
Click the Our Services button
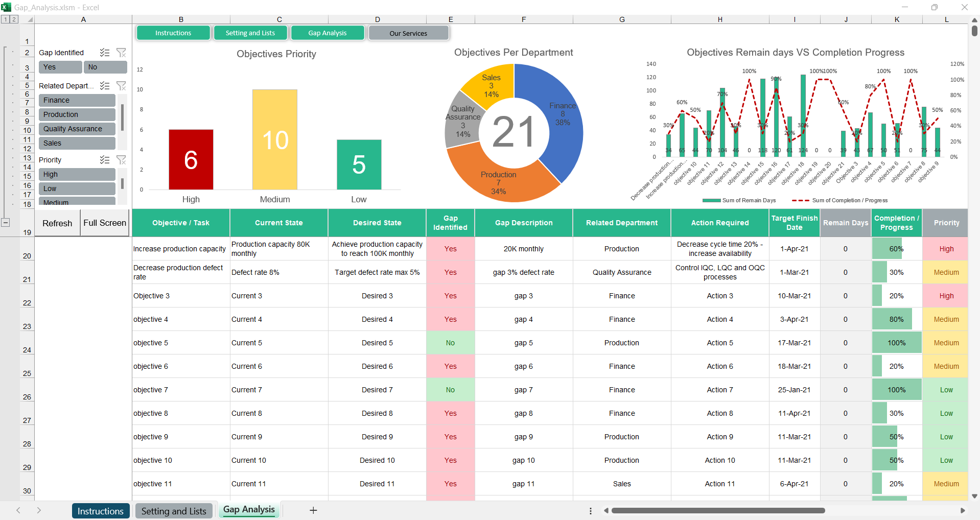(x=408, y=33)
